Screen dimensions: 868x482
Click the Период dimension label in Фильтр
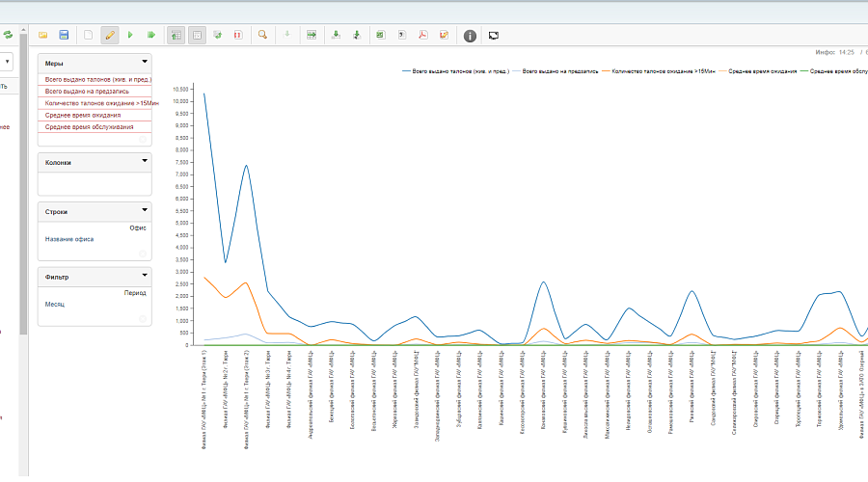[x=135, y=293]
